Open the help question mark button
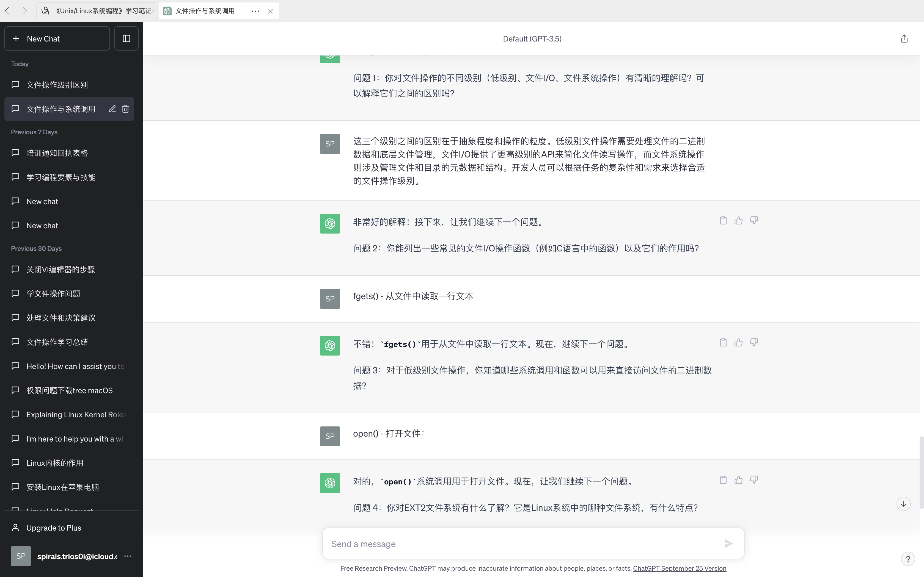924x577 pixels. click(x=908, y=559)
